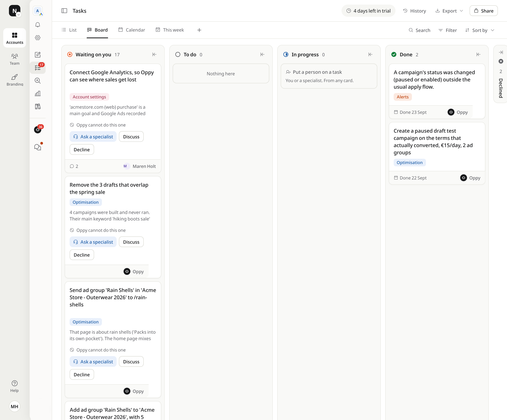The image size is (507, 420).
Task: Collapse the To do column
Action: pos(262,55)
